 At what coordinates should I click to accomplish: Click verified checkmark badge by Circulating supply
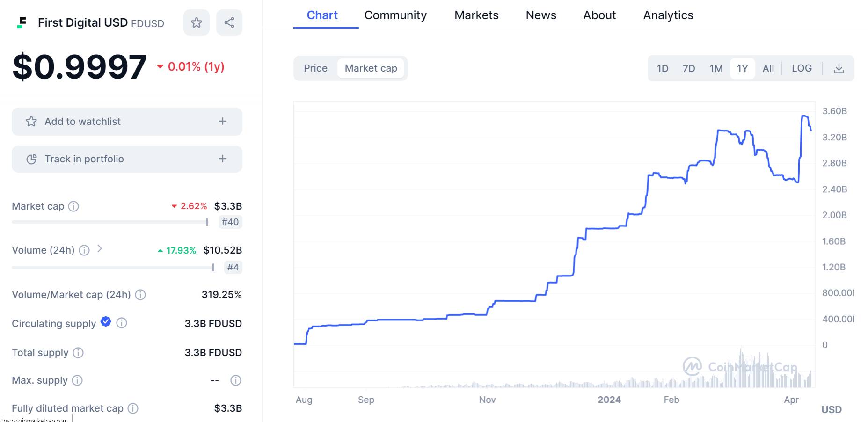coord(106,321)
